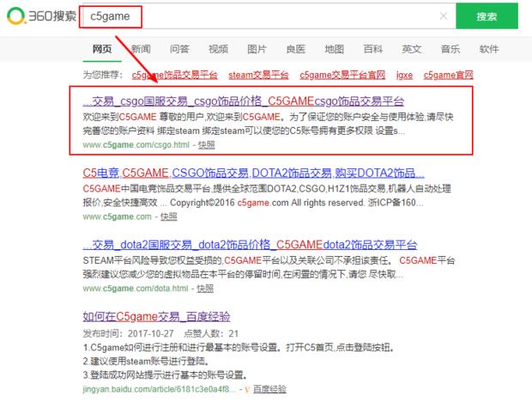Open the 问答 tab
The image size is (532, 408).
coord(179,49)
